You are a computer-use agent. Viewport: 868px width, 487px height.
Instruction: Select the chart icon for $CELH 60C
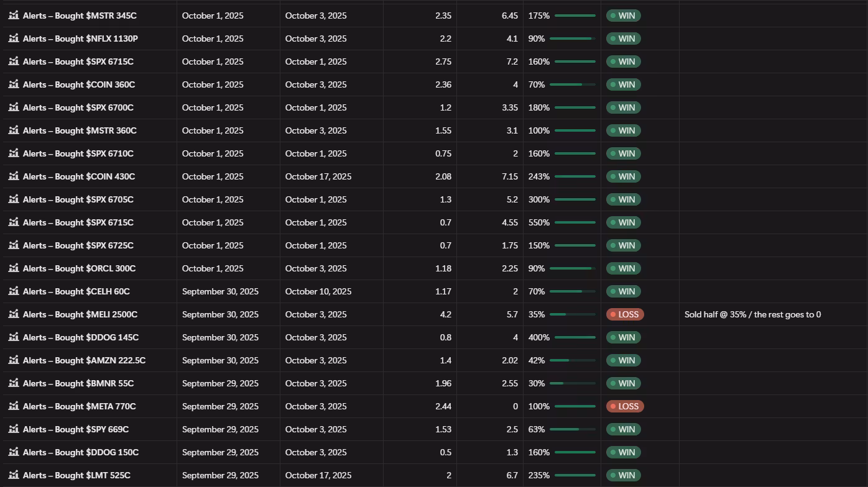tap(14, 291)
